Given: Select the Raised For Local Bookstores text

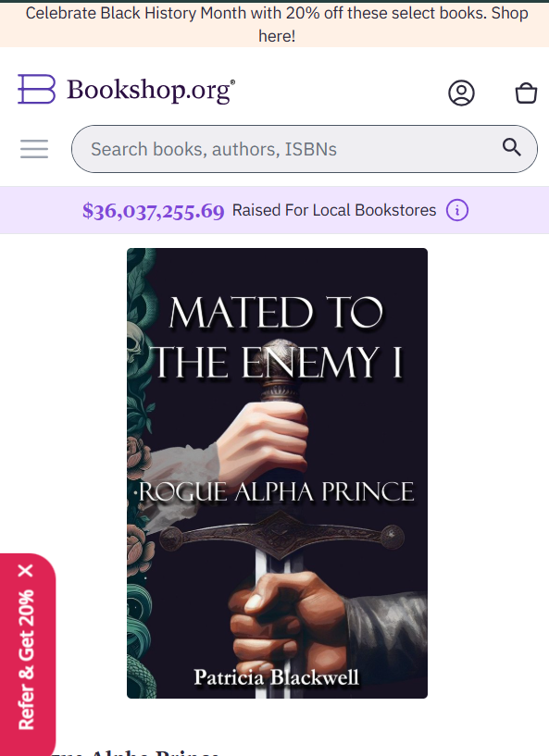Looking at the screenshot, I should [x=334, y=210].
